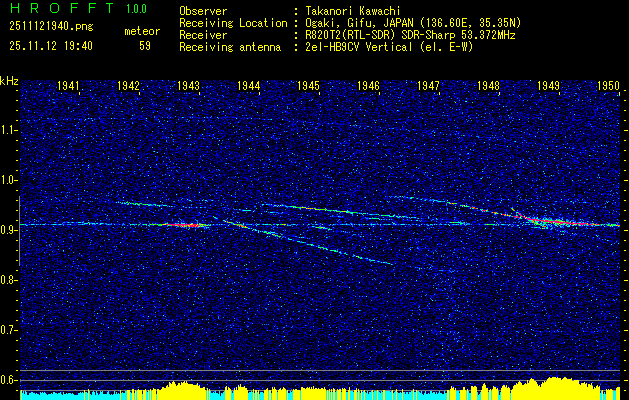Viewport: 629px width, 400px height.
Task: Click the 0.6 kHz frequency label
Action: pyautogui.click(x=9, y=380)
